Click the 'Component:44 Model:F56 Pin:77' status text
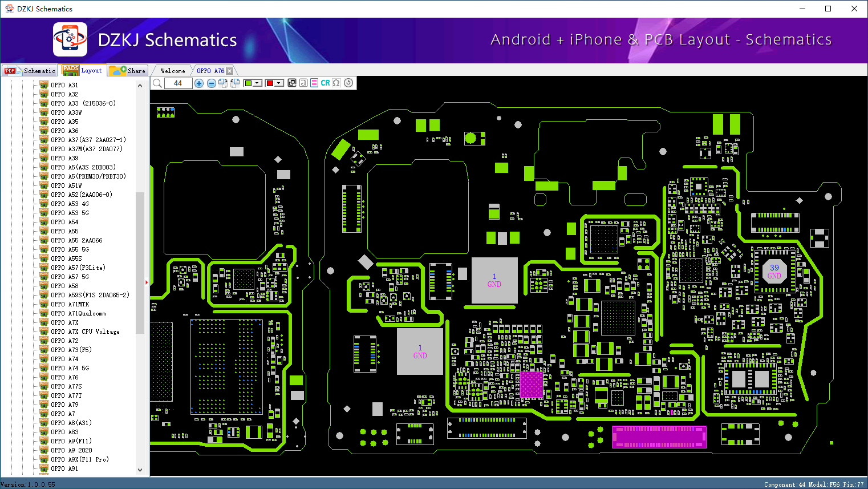The width and height of the screenshot is (868, 489). point(814,484)
